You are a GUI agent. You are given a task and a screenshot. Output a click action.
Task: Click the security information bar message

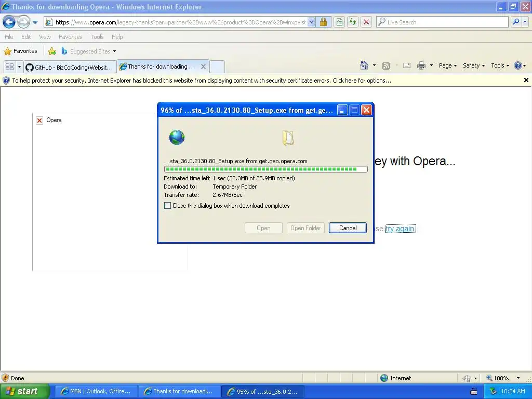coord(202,81)
